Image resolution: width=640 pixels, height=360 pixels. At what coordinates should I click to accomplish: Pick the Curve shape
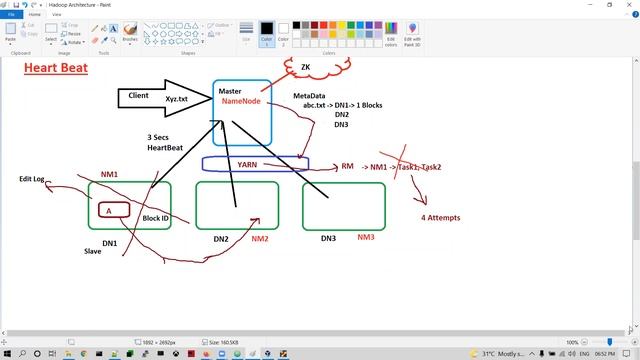[155, 26]
